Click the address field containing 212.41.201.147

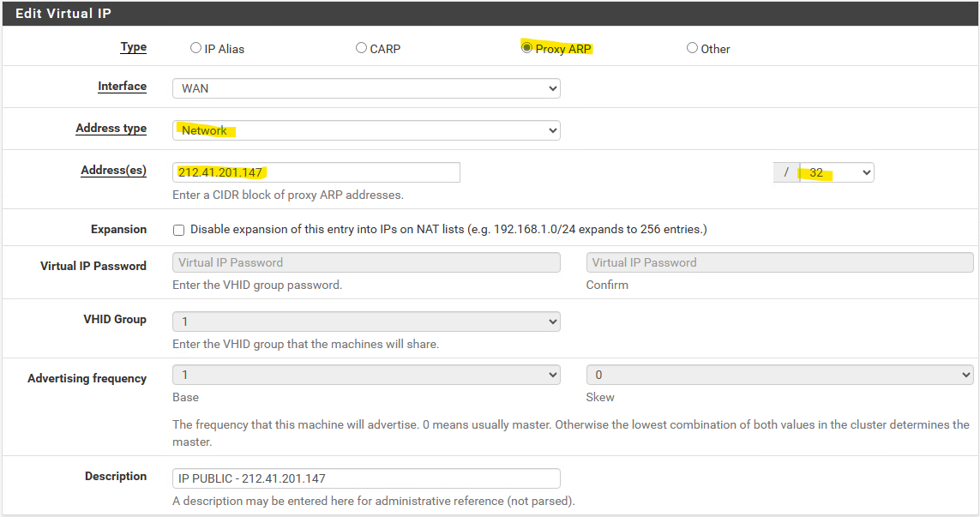(316, 172)
